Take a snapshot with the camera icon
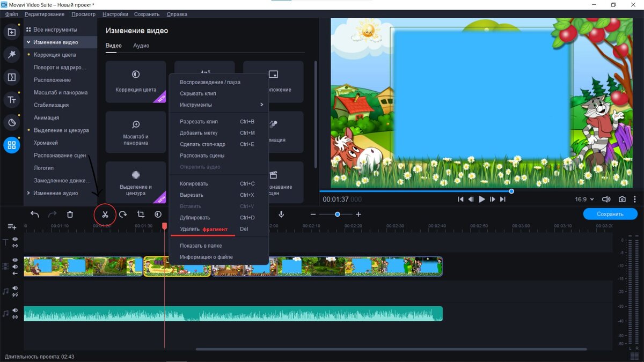644x362 pixels. pos(622,199)
